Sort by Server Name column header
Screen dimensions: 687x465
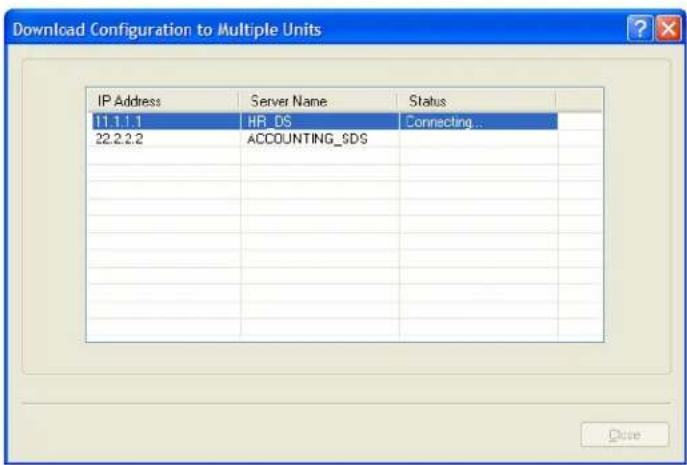[319, 101]
